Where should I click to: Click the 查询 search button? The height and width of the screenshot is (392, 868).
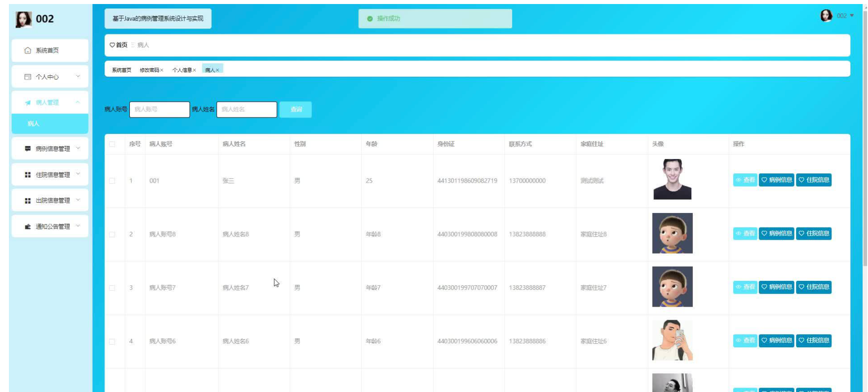(x=296, y=109)
